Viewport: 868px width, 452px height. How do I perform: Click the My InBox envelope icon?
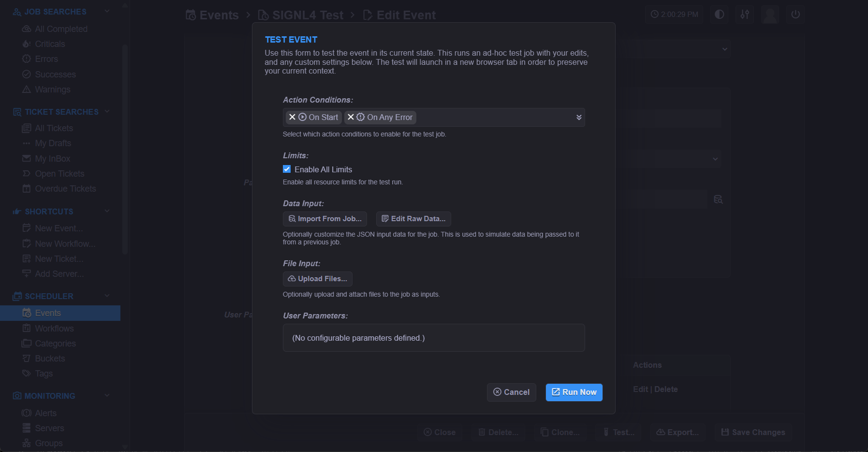[x=27, y=159]
